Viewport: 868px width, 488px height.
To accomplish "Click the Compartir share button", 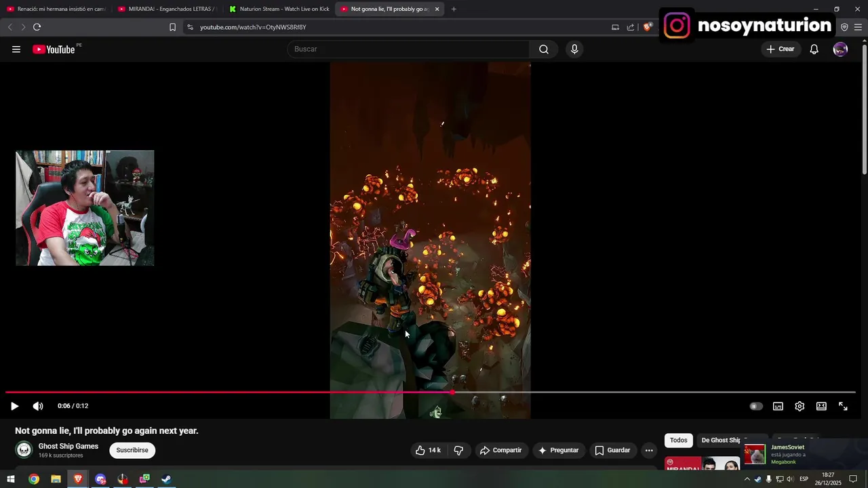I will [x=500, y=450].
